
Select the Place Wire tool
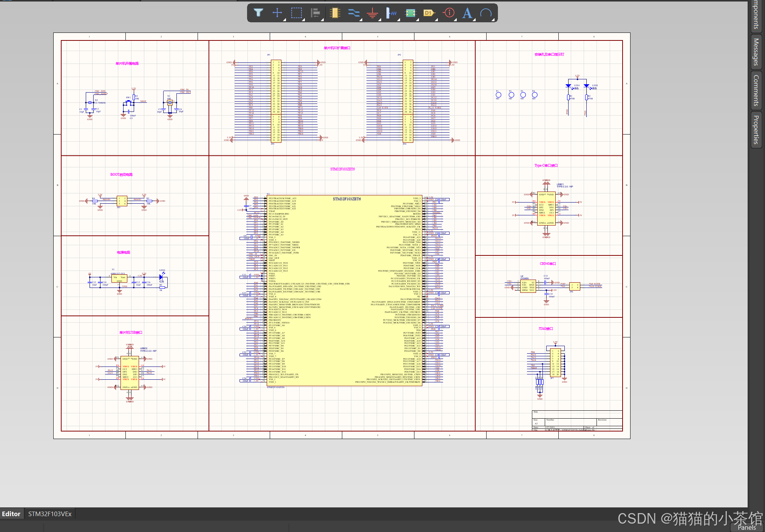pyautogui.click(x=354, y=13)
